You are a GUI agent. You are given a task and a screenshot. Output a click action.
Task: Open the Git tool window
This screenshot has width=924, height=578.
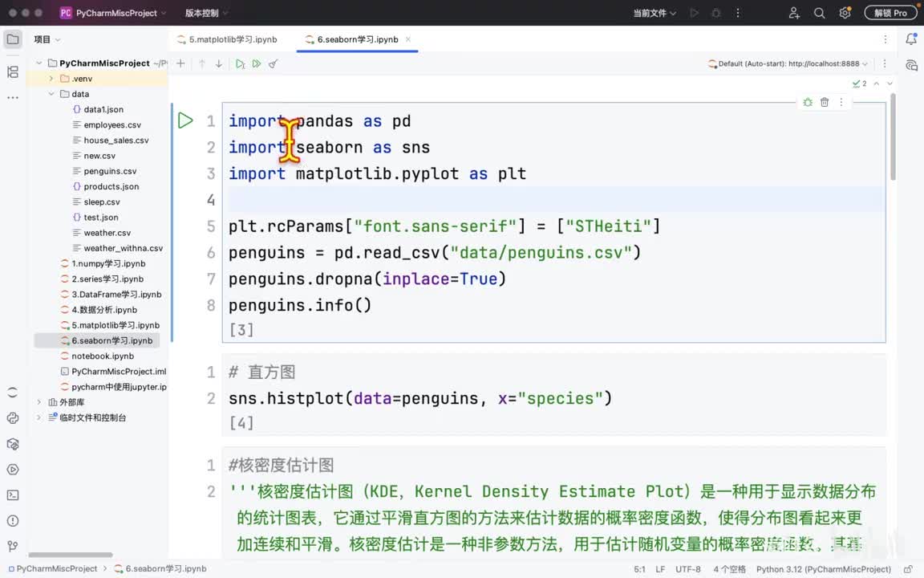pyautogui.click(x=13, y=547)
